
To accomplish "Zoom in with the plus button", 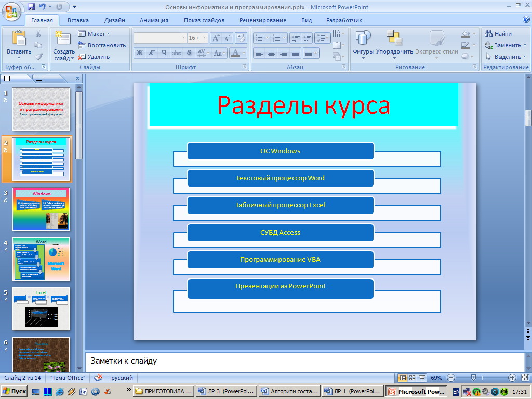I will pos(512,378).
